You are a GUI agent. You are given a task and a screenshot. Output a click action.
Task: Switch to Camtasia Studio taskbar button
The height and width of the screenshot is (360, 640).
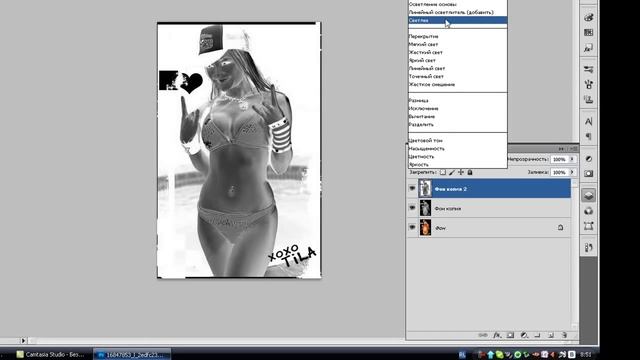[x=51, y=354]
